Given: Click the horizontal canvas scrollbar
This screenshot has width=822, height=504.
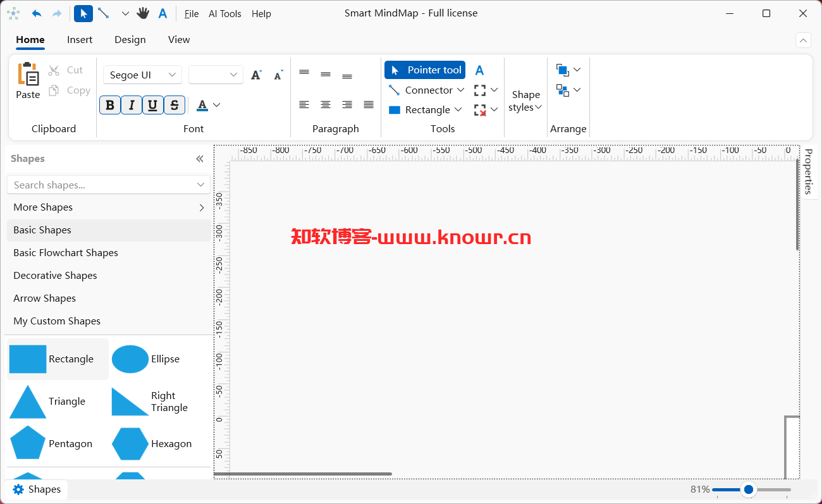Looking at the screenshot, I should click(303, 474).
